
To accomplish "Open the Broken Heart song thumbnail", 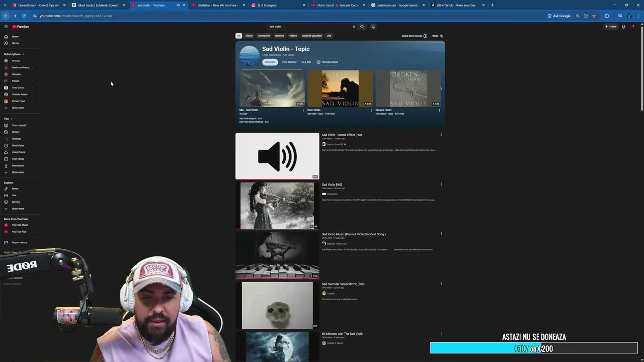I will point(408,88).
